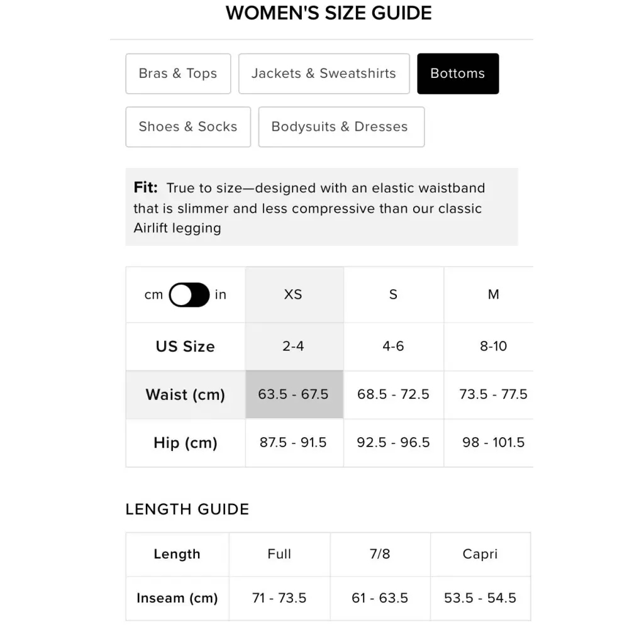Open the Shoes & Socks tab
The height and width of the screenshot is (644, 644).
tap(188, 127)
